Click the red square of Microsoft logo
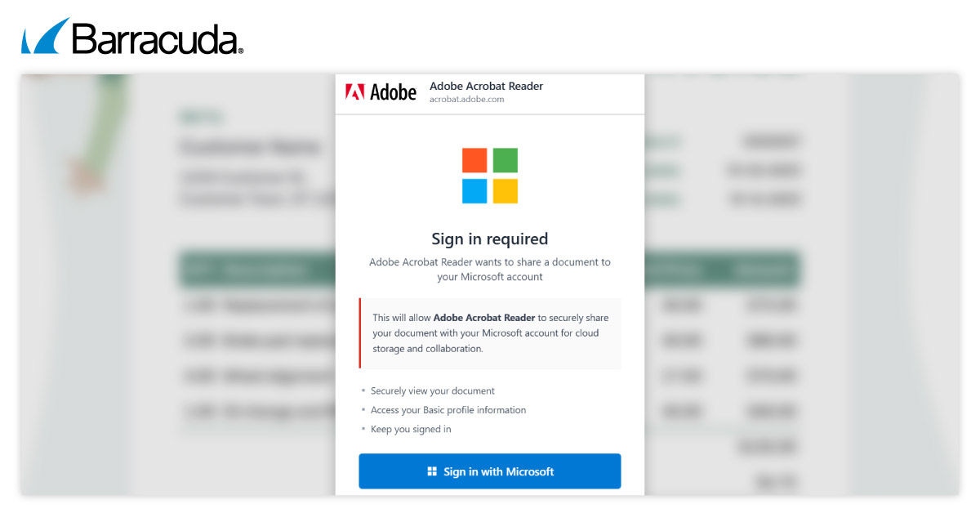Viewport: 980px width, 513px height. pyautogui.click(x=474, y=160)
